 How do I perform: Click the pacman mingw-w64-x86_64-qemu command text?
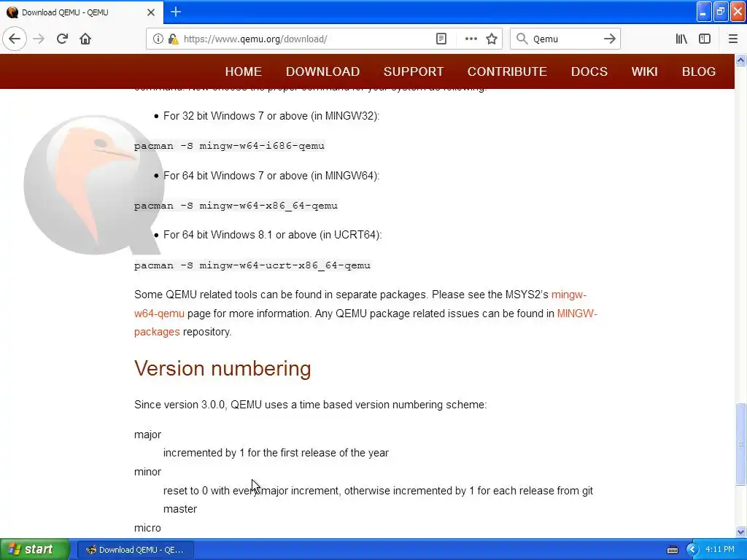tap(236, 206)
